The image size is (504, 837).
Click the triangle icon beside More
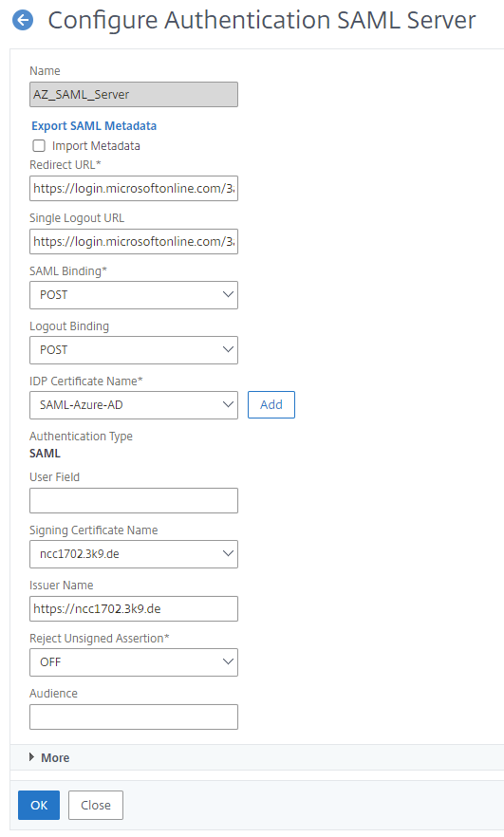click(x=31, y=757)
